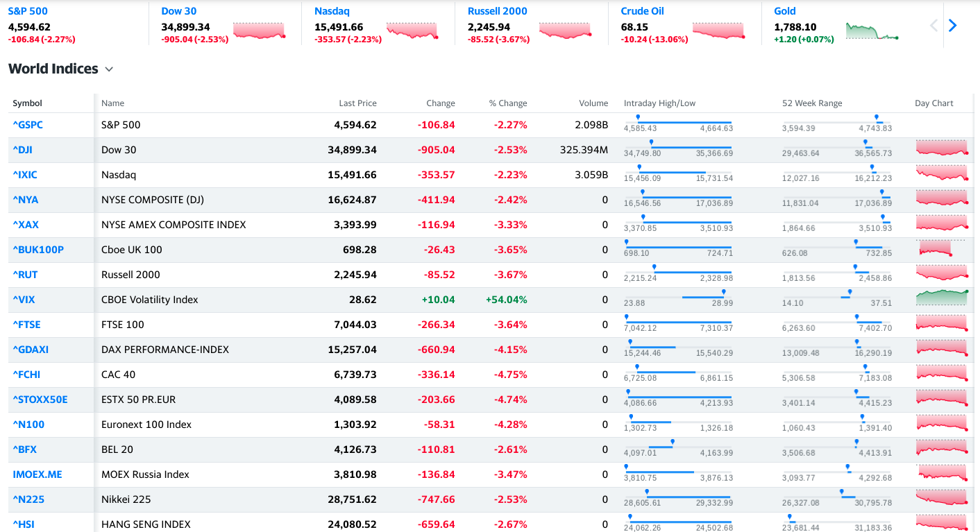
Task: Click the S&P 500 52-week range slider
Action: click(836, 123)
